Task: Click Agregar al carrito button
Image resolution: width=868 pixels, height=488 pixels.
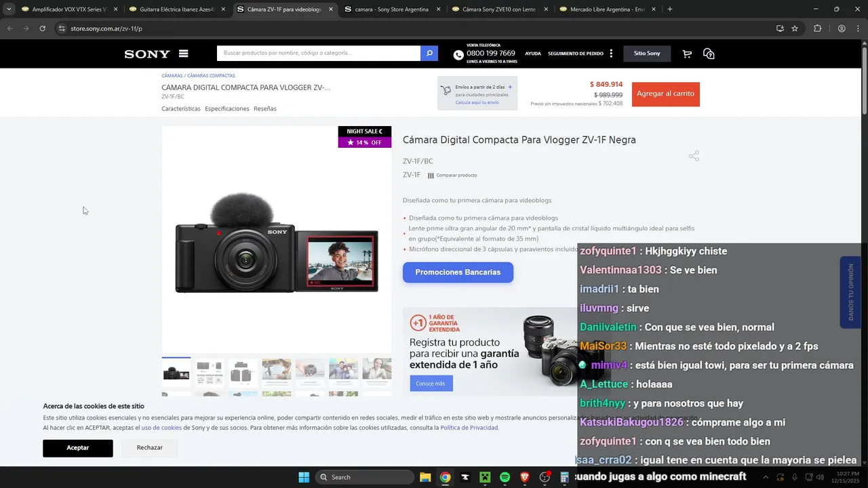Action: (666, 94)
